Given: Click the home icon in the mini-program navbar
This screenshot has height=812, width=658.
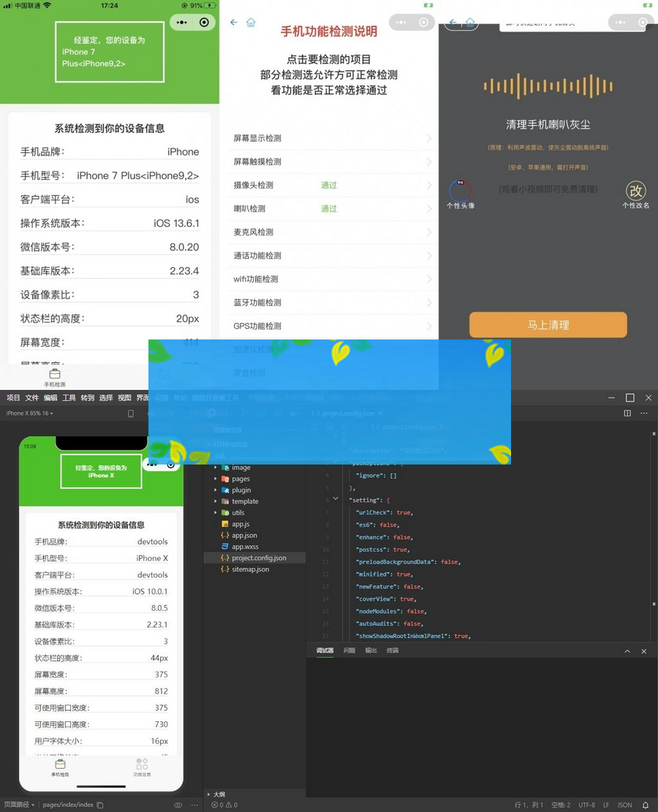Looking at the screenshot, I should click(252, 23).
